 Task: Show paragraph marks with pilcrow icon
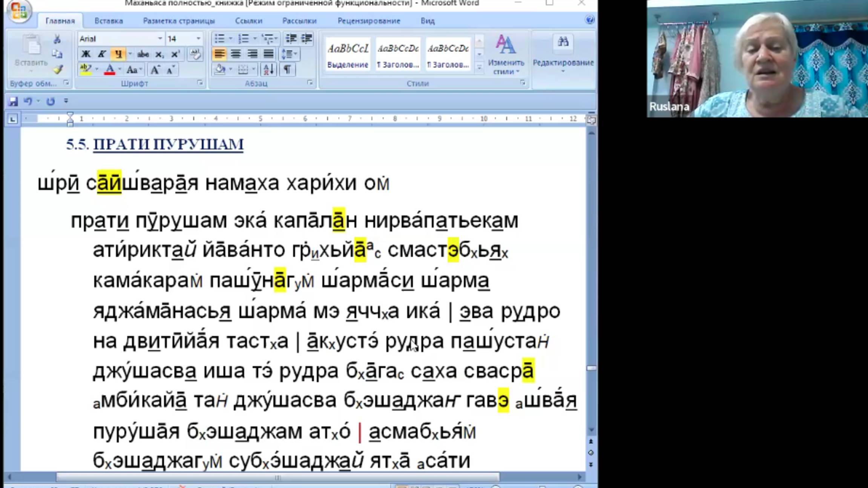point(287,69)
